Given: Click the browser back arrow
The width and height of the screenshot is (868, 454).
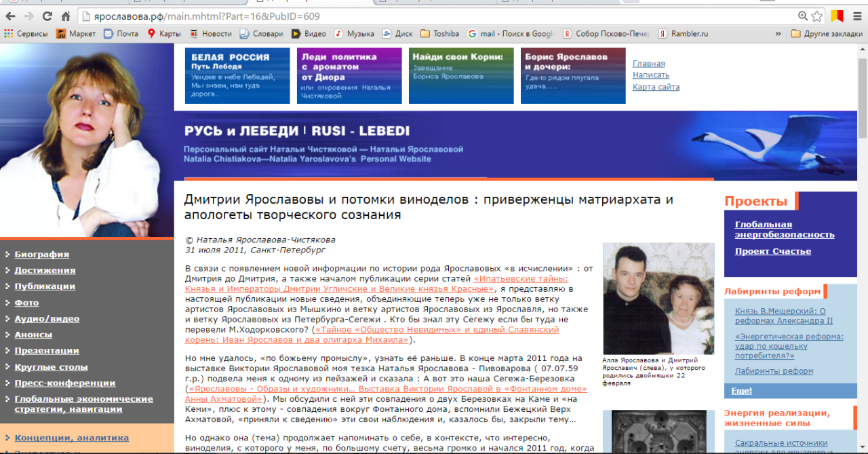Looking at the screenshot, I should pos(10,16).
